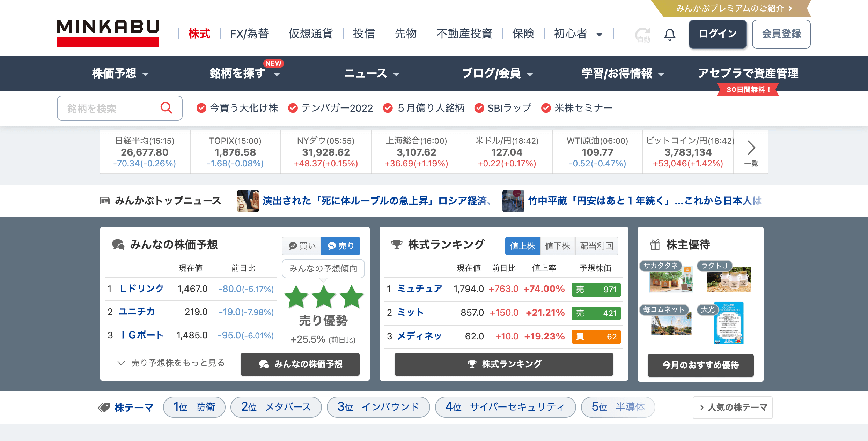
Task: Switch to the 配当利回 ranking tab
Action: coord(597,246)
